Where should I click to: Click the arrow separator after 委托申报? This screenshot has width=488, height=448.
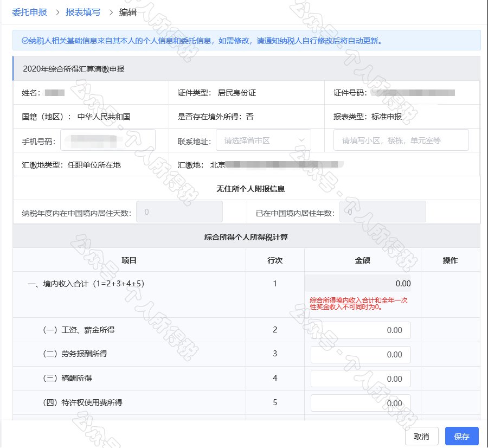click(57, 12)
